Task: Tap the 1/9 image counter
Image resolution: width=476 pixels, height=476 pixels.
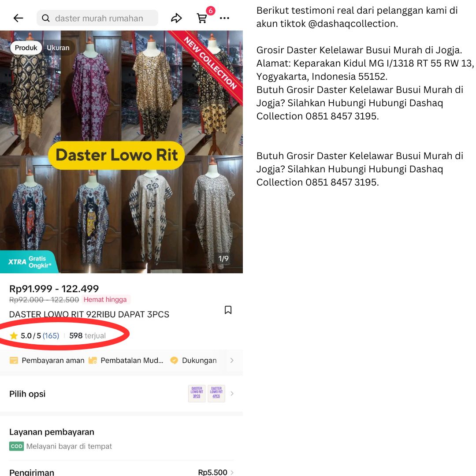Action: tap(223, 259)
